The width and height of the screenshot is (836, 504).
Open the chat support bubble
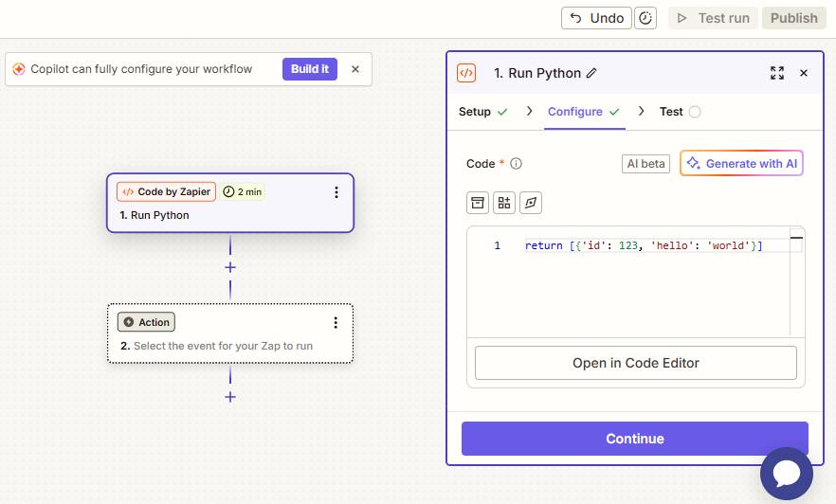[x=787, y=474]
